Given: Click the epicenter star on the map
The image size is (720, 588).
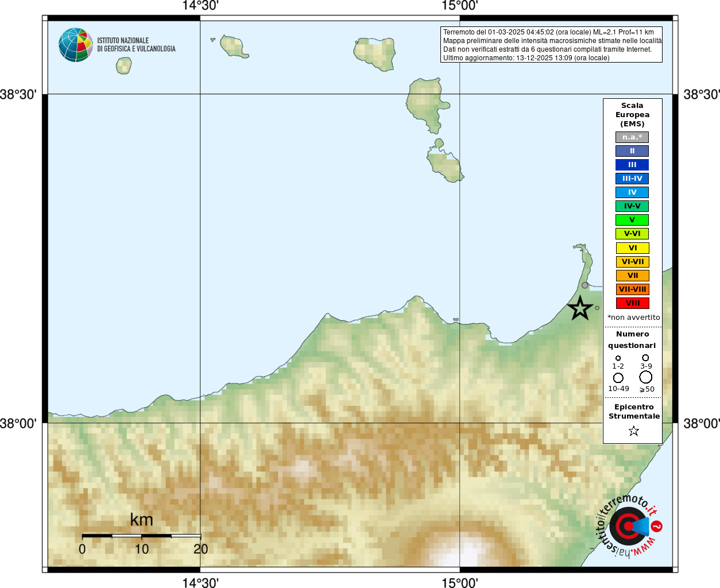Looking at the screenshot, I should (x=580, y=308).
